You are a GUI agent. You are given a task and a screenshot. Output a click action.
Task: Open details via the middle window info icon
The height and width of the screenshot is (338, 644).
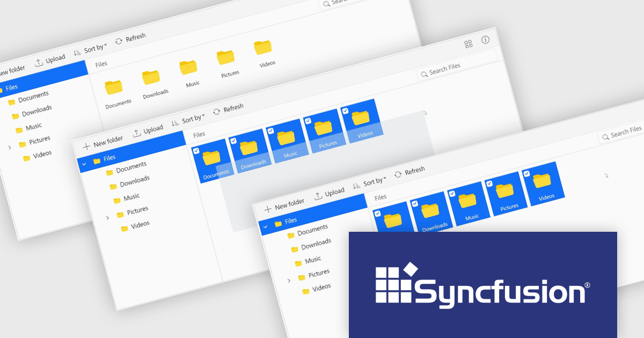point(486,40)
